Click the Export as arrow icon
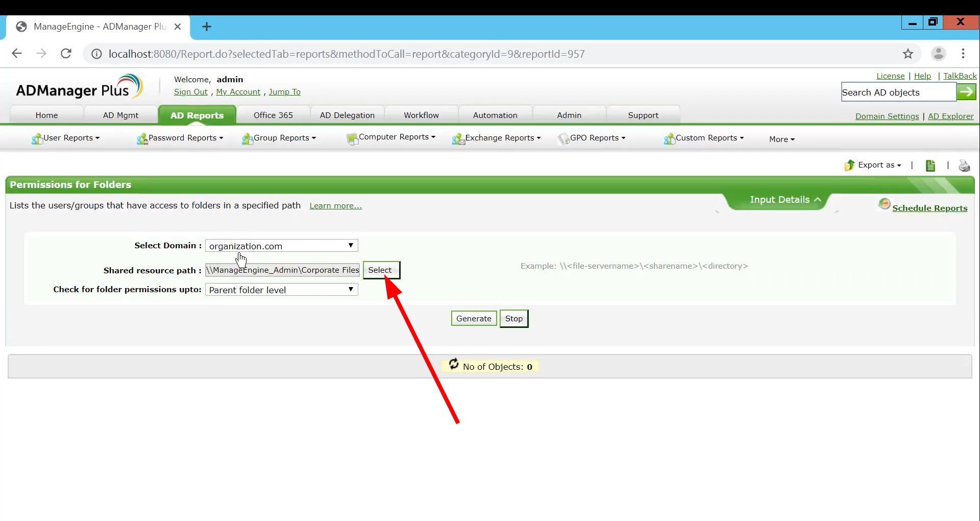This screenshot has height=521, width=980. pyautogui.click(x=850, y=165)
